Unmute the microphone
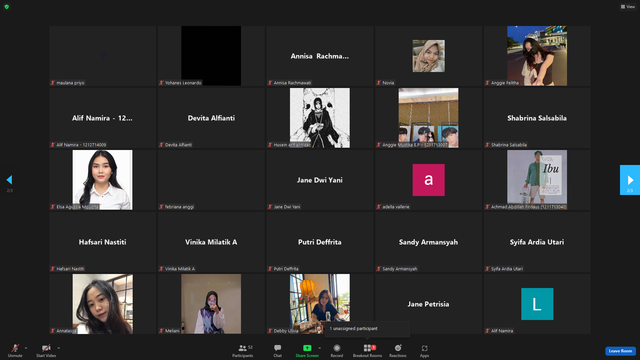Screen dimensions: 640x360 (15, 350)
